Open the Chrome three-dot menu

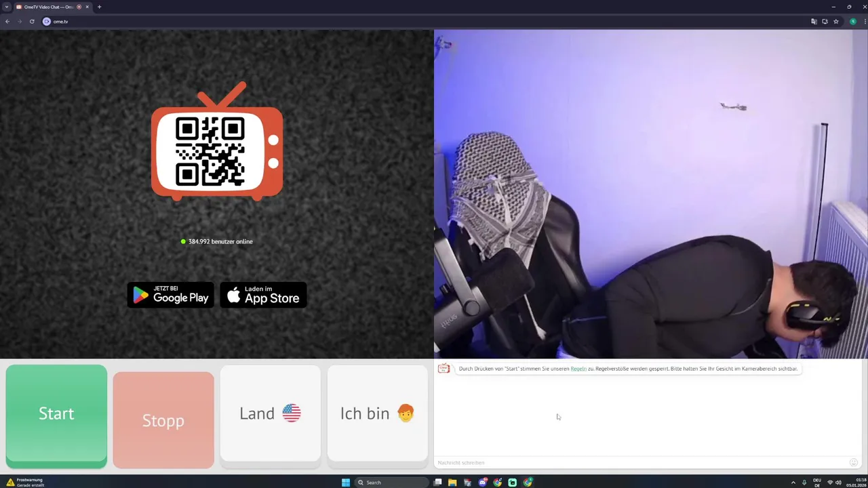coord(865,22)
